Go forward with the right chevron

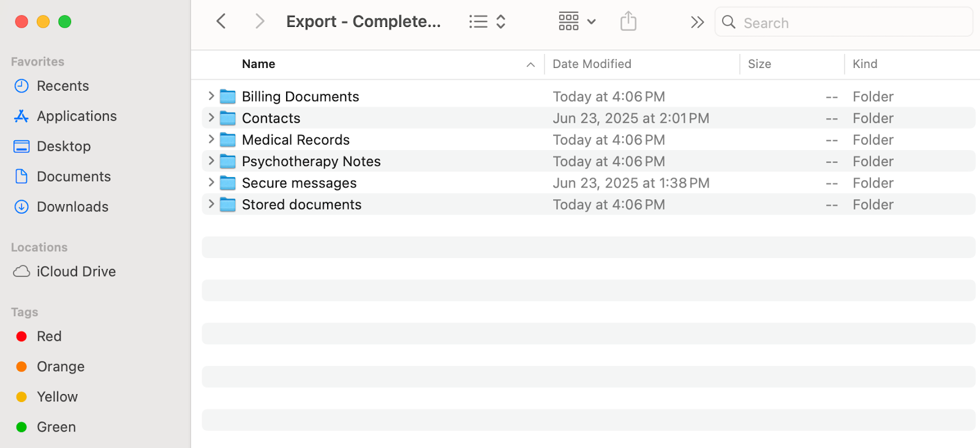tap(260, 21)
